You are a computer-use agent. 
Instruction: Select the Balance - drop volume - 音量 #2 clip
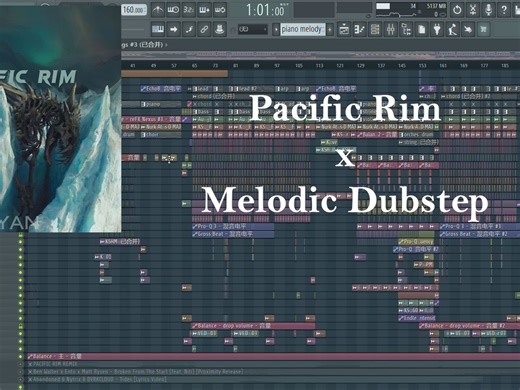pyautogui.click(x=469, y=326)
